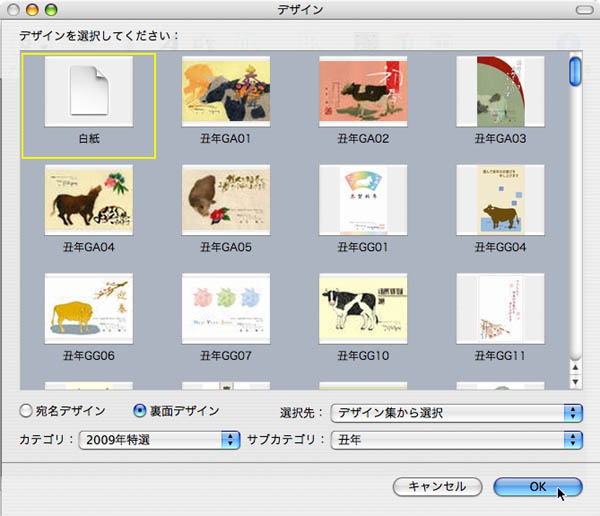Image resolution: width=600 pixels, height=516 pixels.
Task: Open the サブカテゴリ 丑年 dropdown
Action: 457,439
